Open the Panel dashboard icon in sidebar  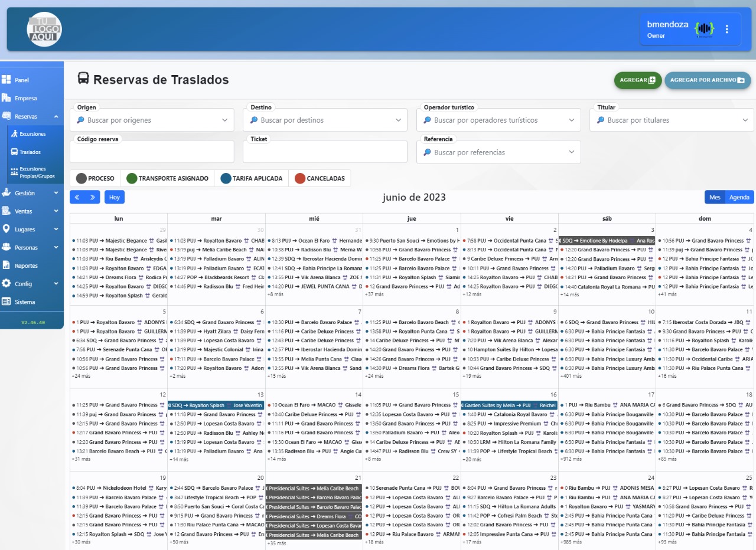(6, 80)
